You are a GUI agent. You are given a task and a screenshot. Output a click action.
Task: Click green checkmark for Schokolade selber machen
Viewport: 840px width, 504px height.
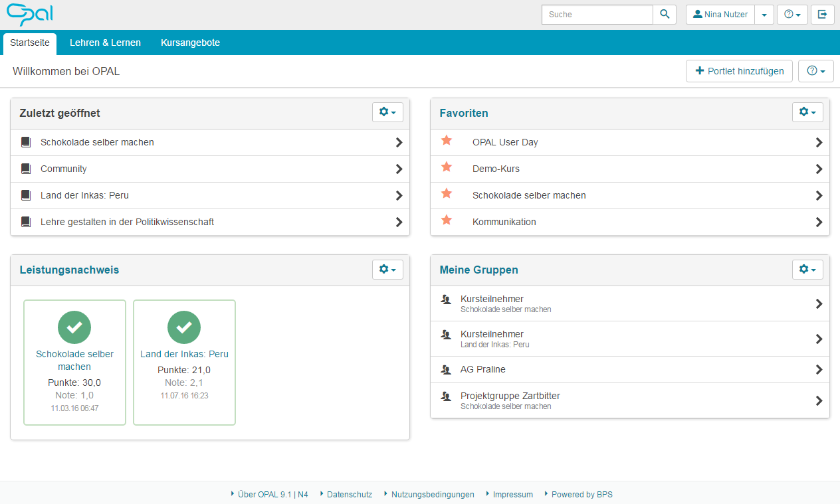pyautogui.click(x=74, y=327)
